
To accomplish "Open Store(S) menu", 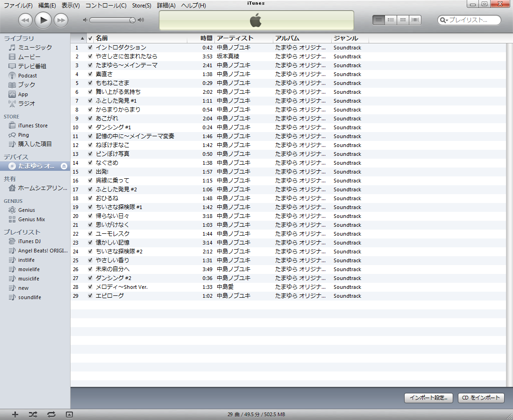I will [x=142, y=6].
